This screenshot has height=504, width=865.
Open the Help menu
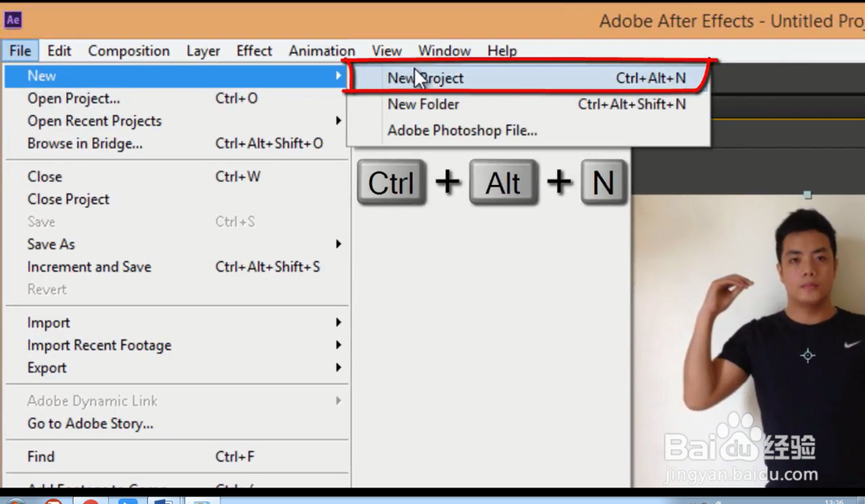tap(502, 51)
